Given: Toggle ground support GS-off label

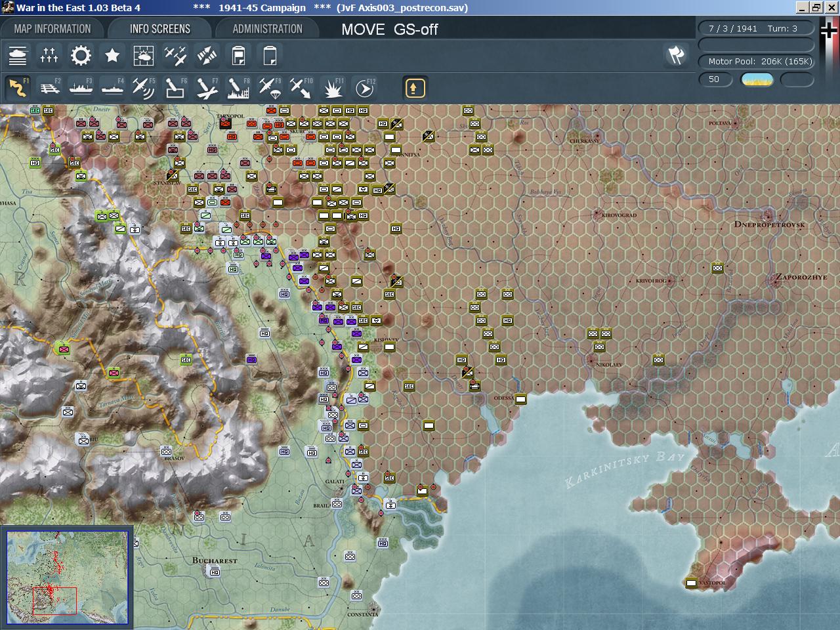Looking at the screenshot, I should click(416, 30).
